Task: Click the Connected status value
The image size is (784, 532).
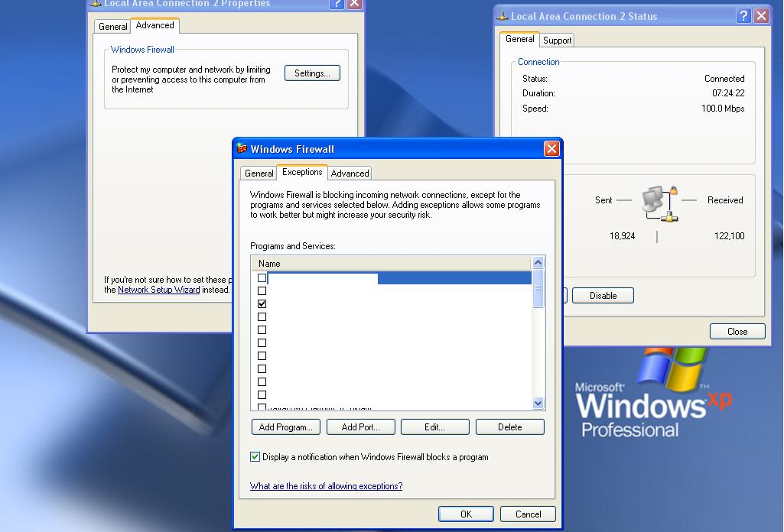Action: (x=724, y=79)
